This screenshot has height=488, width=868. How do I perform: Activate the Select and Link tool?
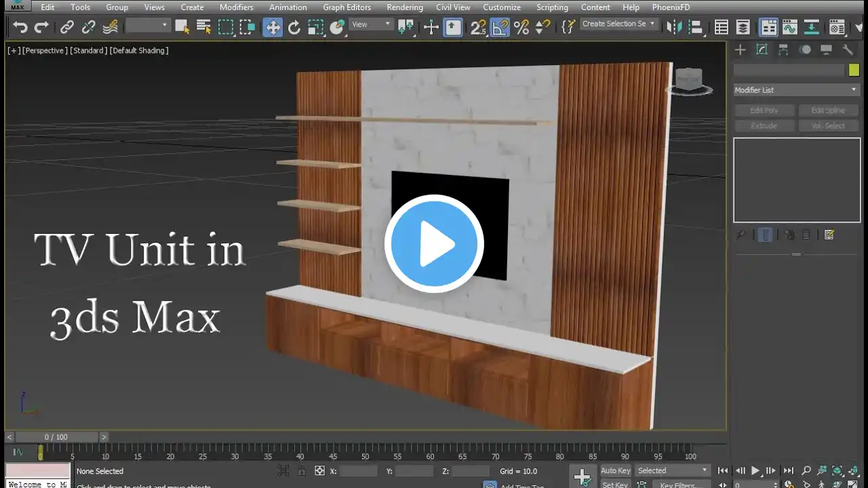coord(66,27)
